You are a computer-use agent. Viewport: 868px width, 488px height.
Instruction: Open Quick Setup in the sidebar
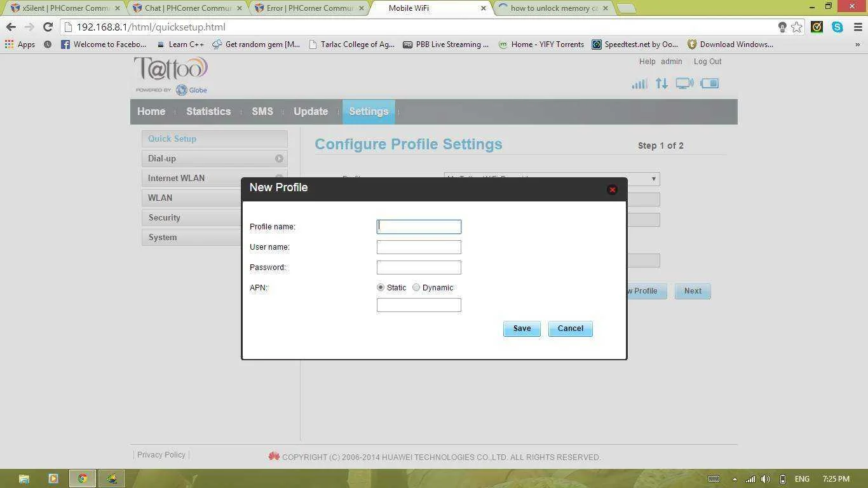click(x=214, y=139)
